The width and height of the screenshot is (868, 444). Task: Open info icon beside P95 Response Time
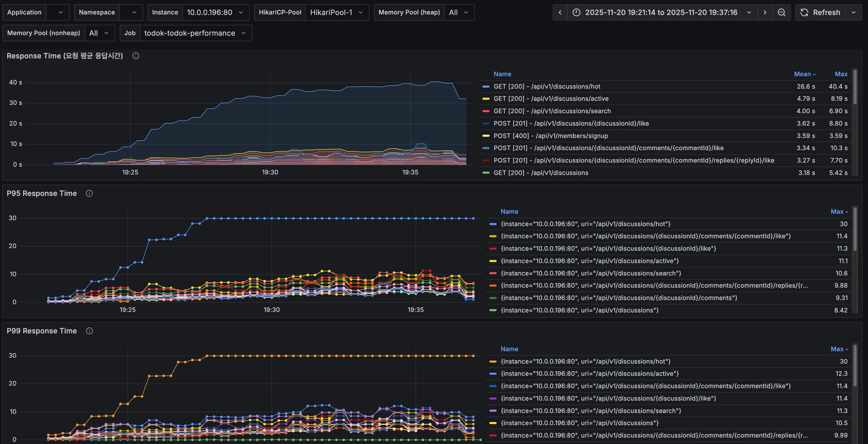89,193
